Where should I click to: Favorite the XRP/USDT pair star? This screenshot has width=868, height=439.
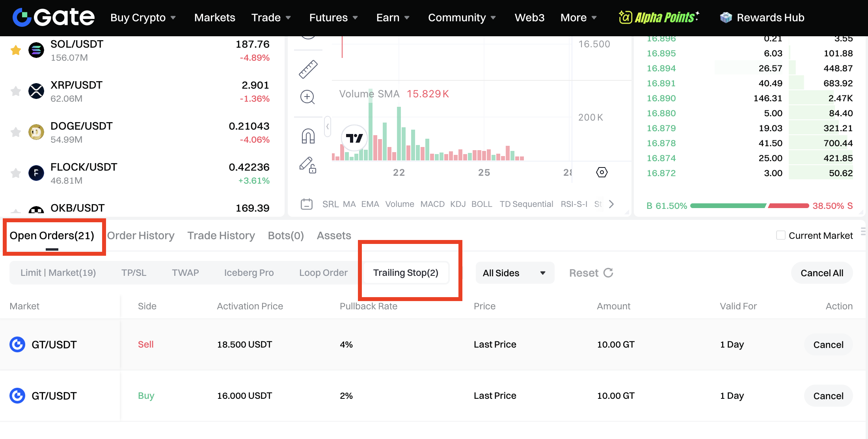[x=16, y=91]
